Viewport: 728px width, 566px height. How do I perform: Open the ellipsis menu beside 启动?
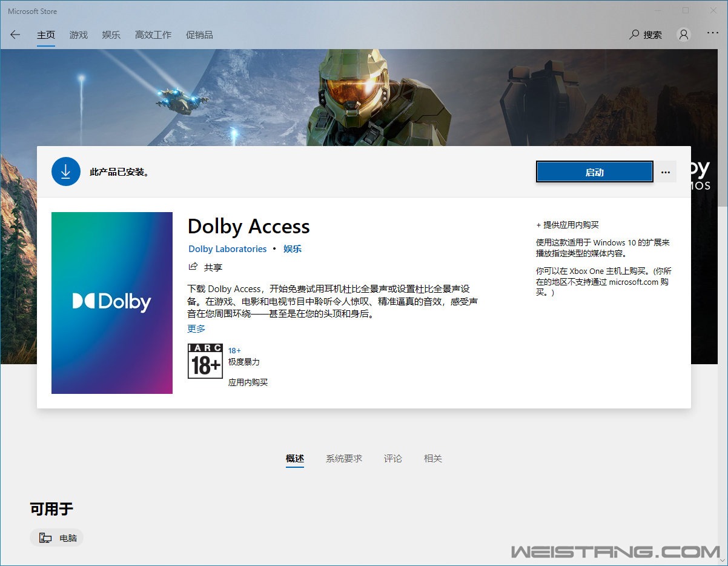[x=666, y=172]
